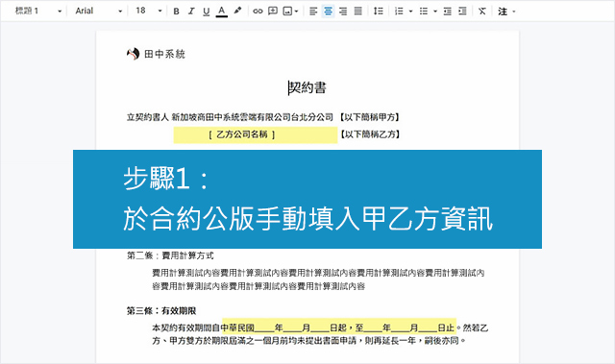Open the insert image dropdown arrow
Screen dimensions: 615x364
[x=296, y=12]
